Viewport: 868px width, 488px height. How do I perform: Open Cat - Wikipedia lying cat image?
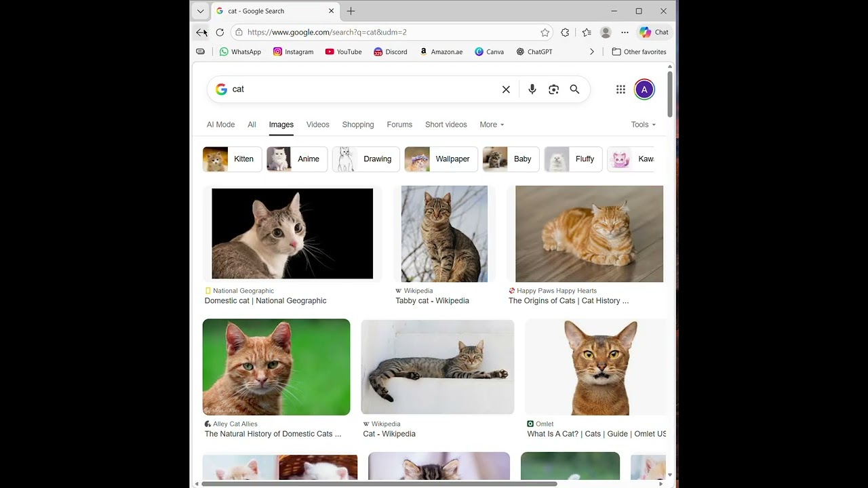pyautogui.click(x=437, y=367)
